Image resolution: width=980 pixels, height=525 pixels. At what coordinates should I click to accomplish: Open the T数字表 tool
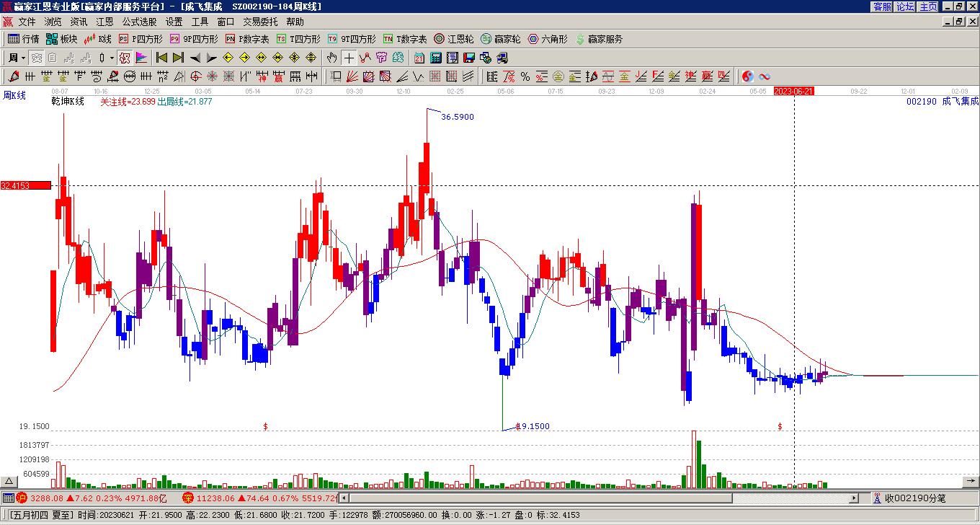405,39
